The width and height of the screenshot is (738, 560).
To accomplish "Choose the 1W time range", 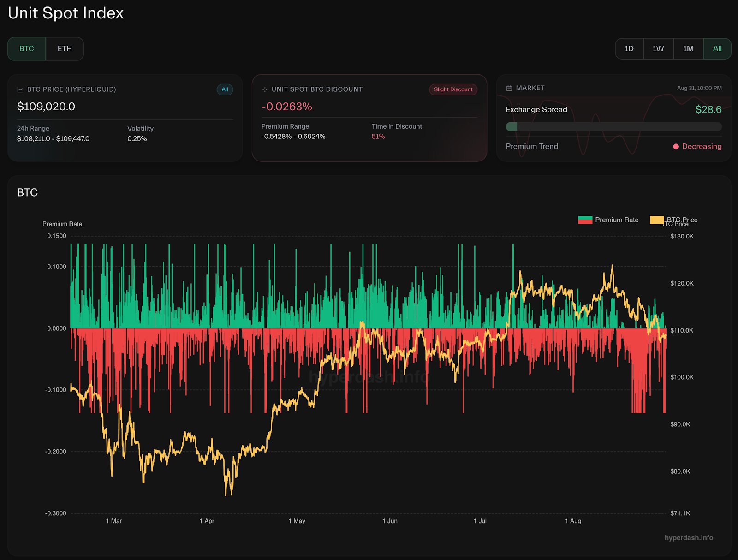I will click(x=658, y=49).
